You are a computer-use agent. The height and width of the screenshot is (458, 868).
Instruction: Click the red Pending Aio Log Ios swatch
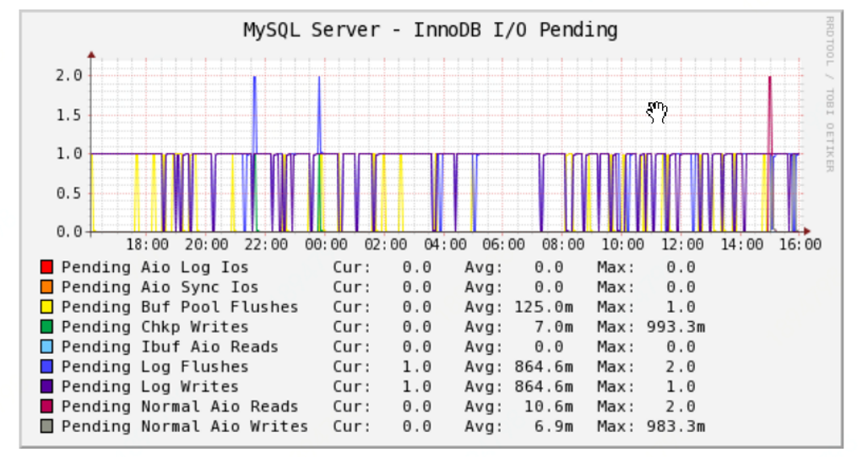pyautogui.click(x=46, y=267)
